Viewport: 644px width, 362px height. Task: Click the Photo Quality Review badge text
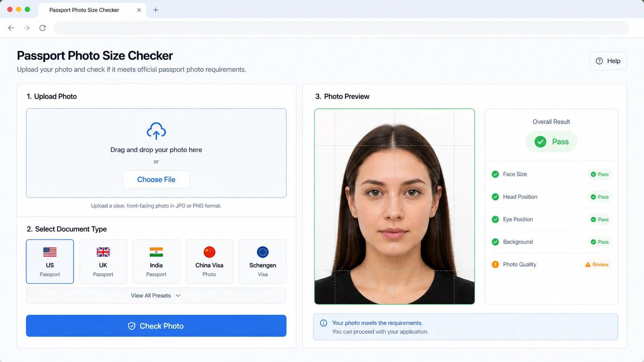coord(600,265)
